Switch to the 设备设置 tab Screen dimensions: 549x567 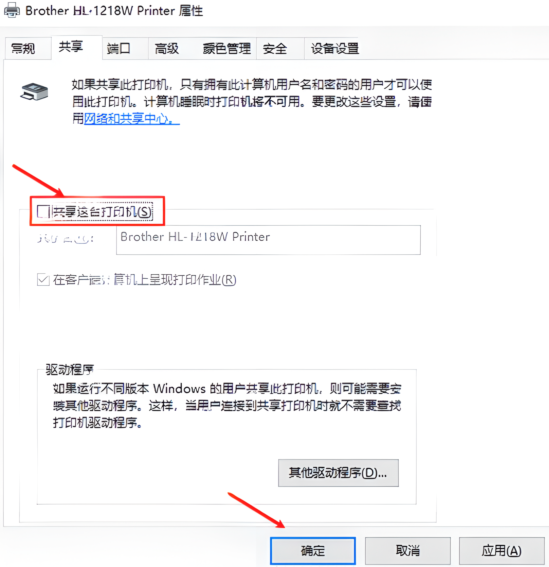335,48
